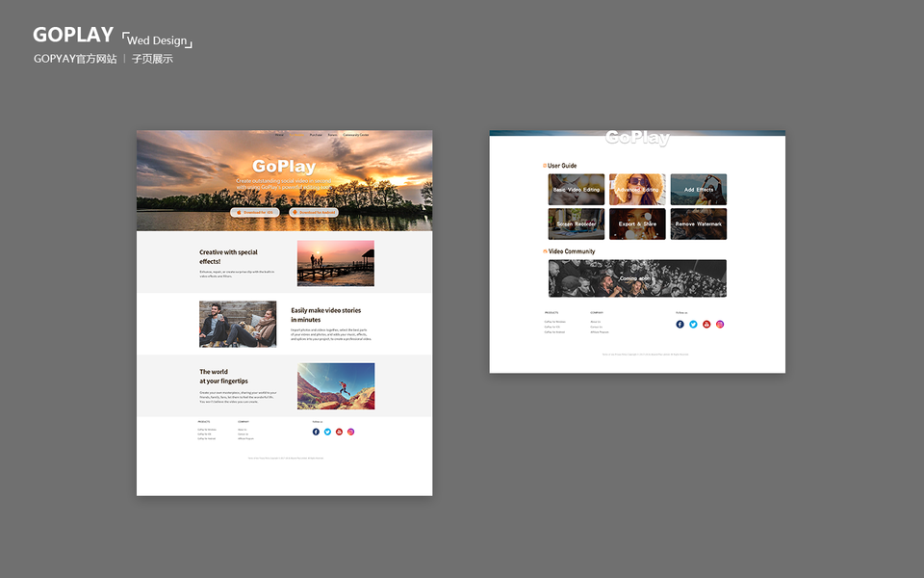
Task: Click the GoPlay title on the sunset hero
Action: click(284, 167)
